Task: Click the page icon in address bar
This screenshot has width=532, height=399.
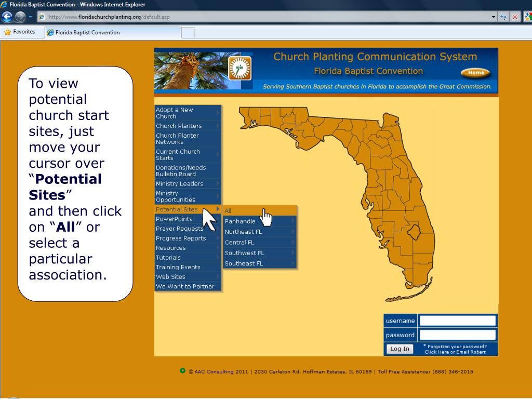Action: coord(42,17)
